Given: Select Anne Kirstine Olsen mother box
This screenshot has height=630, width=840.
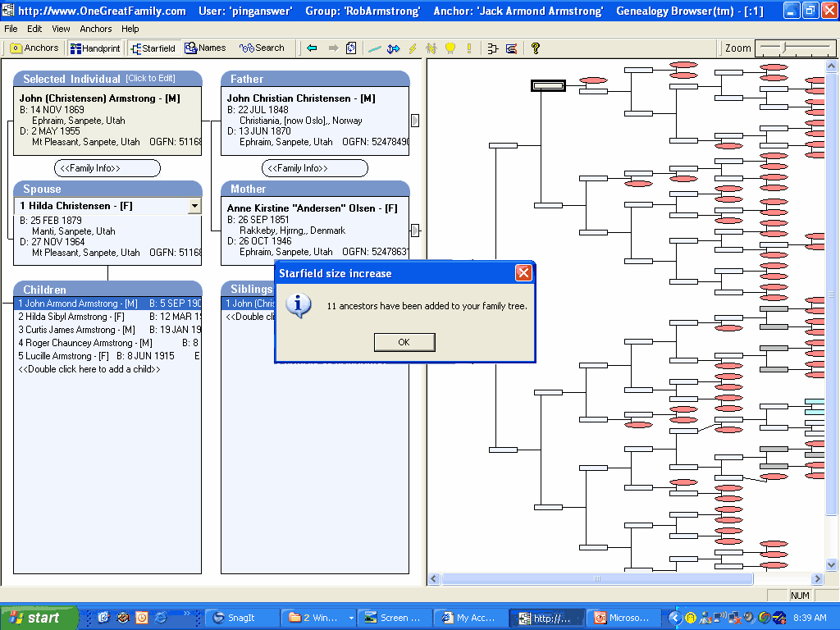Looking at the screenshot, I should pos(315,231).
